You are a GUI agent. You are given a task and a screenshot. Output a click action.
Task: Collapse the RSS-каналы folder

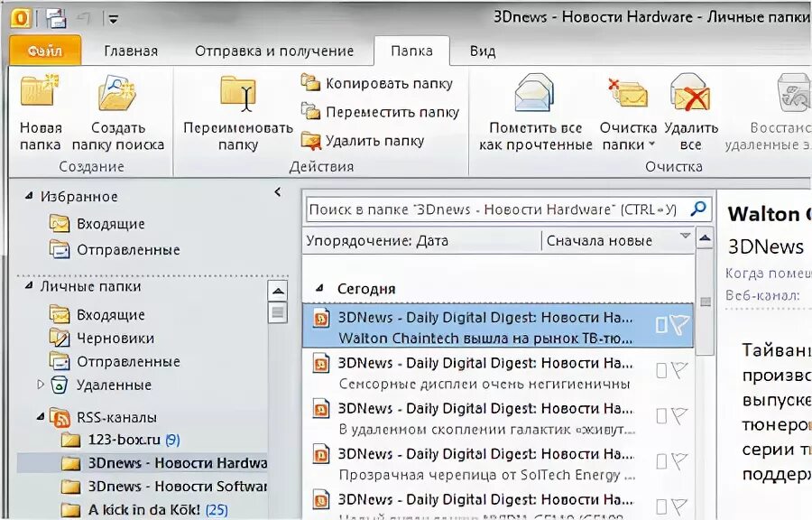click(41, 416)
